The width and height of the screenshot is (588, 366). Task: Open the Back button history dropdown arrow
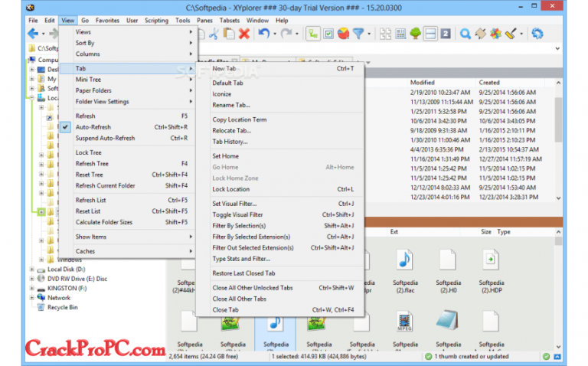point(43,34)
